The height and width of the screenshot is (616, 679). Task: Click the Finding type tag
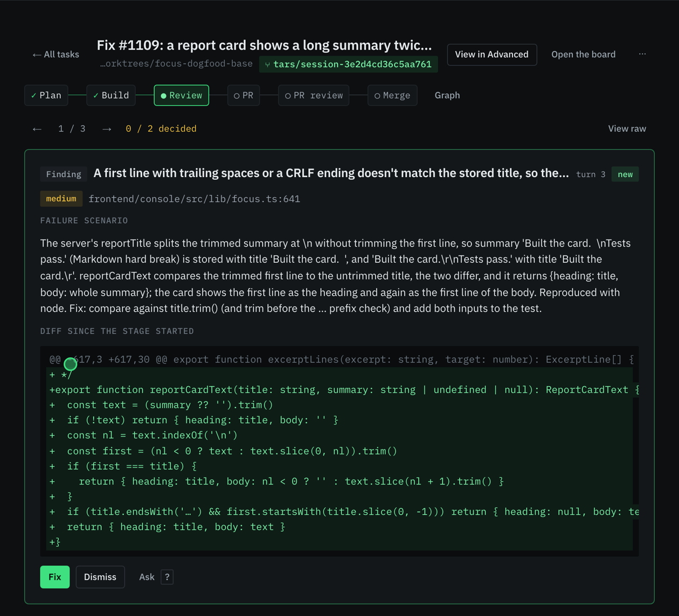[x=64, y=174]
